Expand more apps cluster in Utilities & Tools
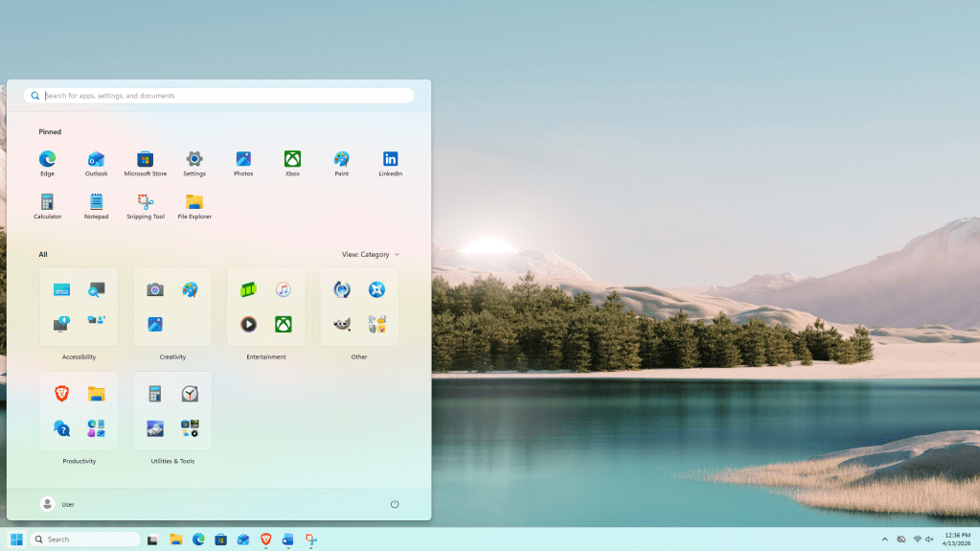 [190, 428]
